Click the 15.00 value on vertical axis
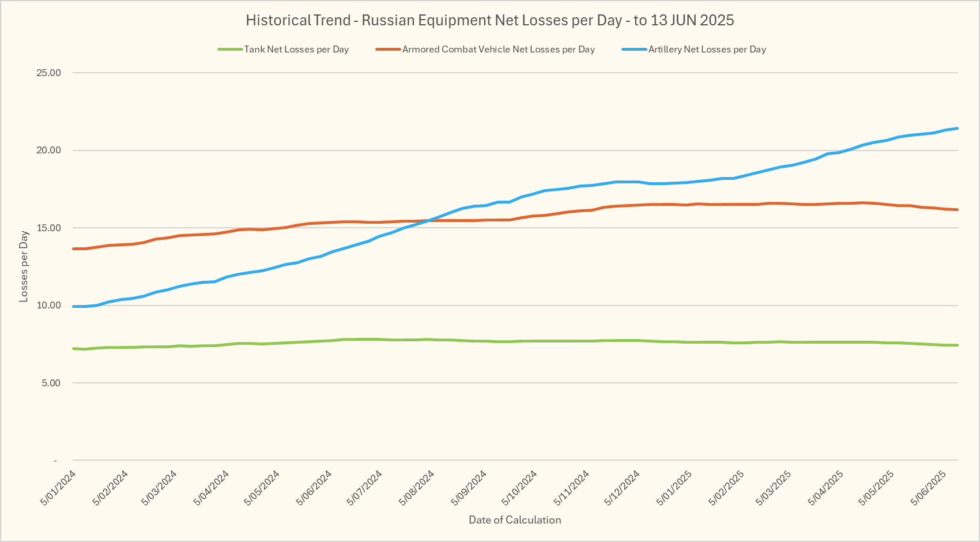This screenshot has height=542, width=980. click(48, 228)
